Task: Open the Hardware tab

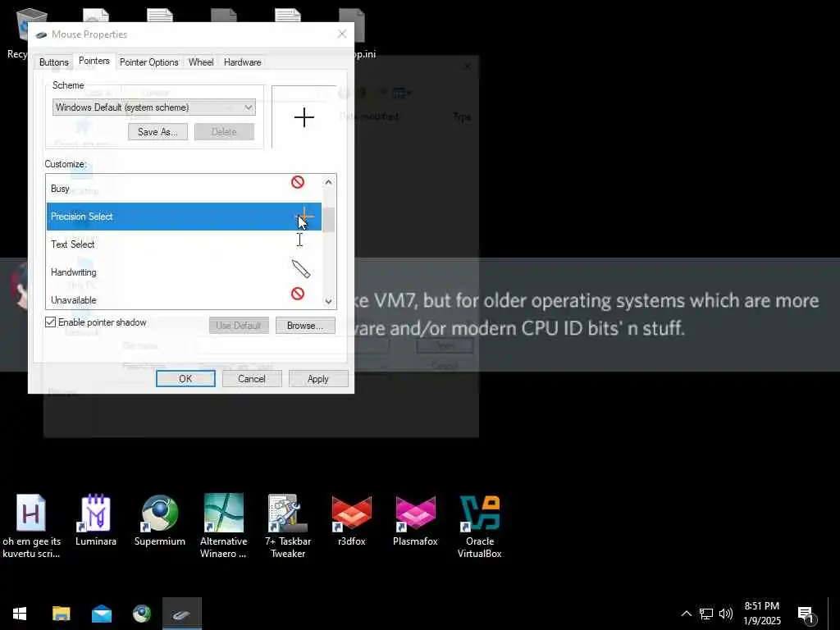Action: point(242,62)
